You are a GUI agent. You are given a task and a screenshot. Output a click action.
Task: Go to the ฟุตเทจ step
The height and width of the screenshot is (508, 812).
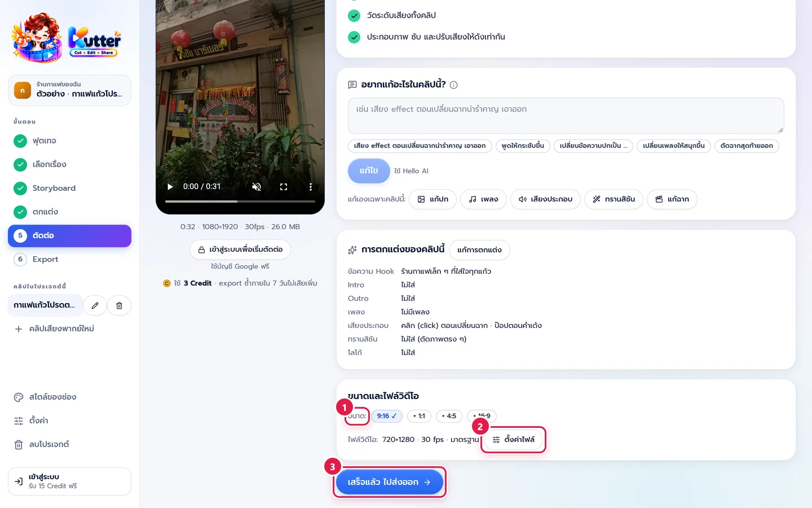tap(69, 141)
